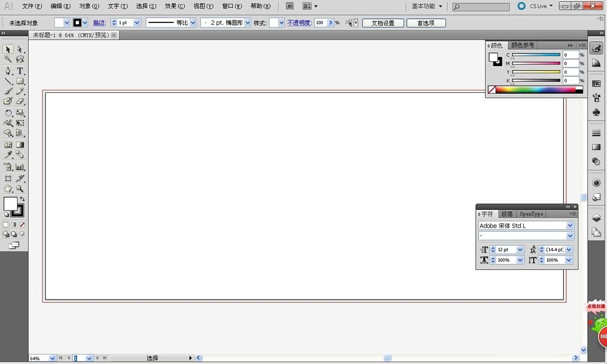This screenshot has height=364, width=607.
Task: Switch to the 颜色参考 panel tab
Action: click(x=523, y=45)
